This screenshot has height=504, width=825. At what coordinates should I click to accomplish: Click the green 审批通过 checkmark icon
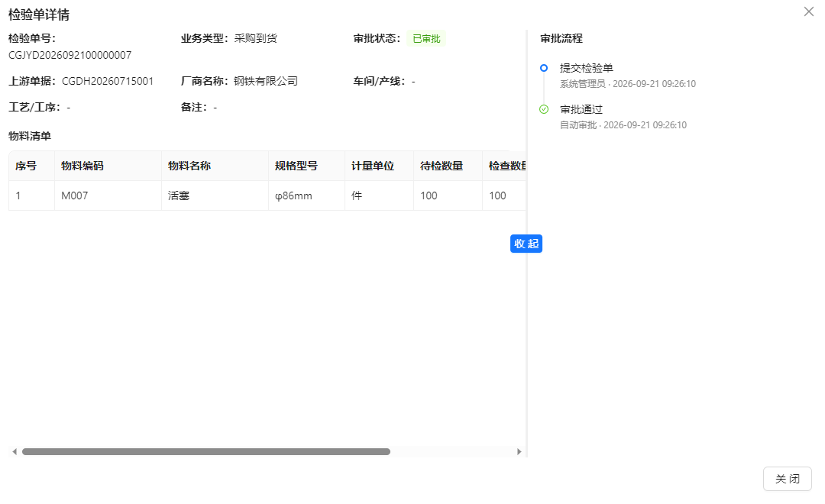[544, 109]
